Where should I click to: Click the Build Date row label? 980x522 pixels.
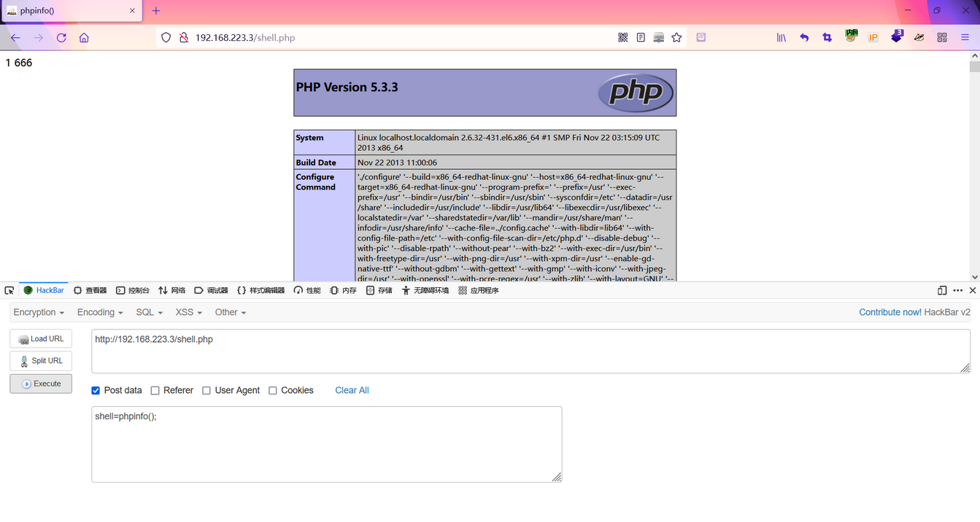316,163
